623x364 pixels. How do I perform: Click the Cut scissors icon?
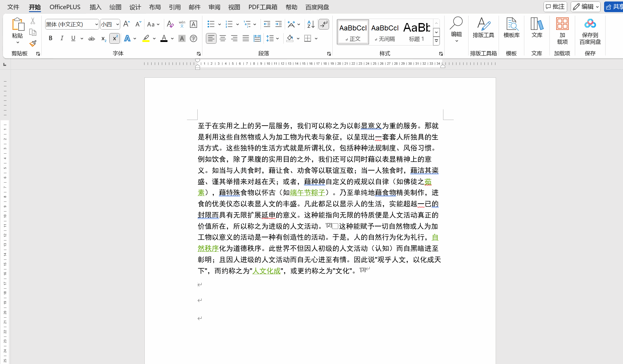coord(33,21)
